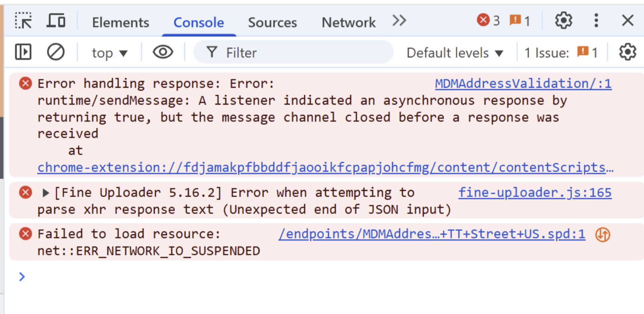Image resolution: width=644 pixels, height=314 pixels.
Task: Click the orange network request icon
Action: point(603,235)
